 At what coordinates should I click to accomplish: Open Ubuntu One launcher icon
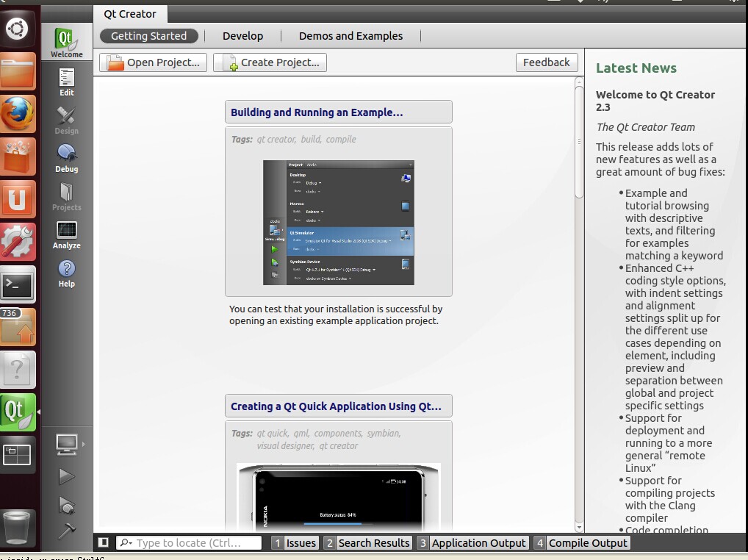click(x=18, y=199)
